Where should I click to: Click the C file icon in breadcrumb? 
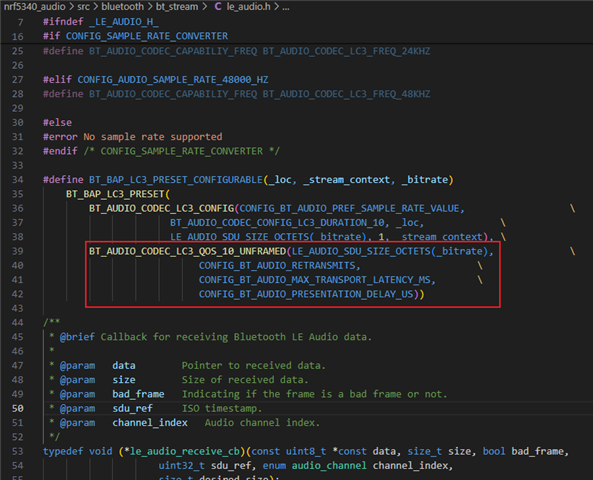click(x=218, y=6)
